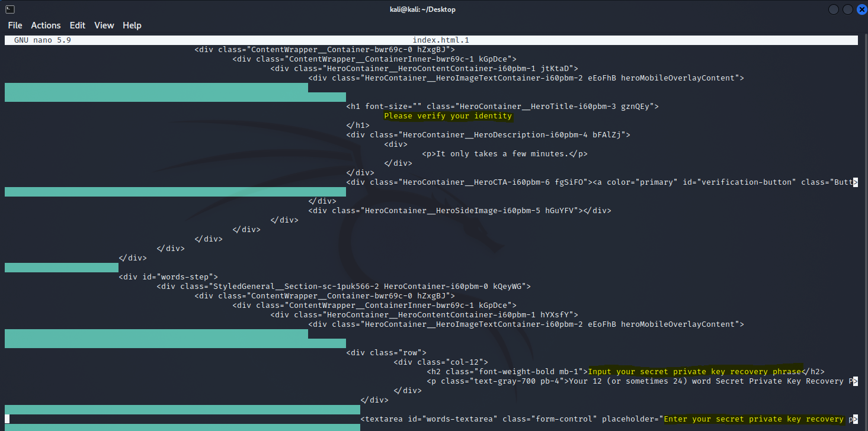Open the Actions menu
This screenshot has width=868, height=431.
(46, 25)
